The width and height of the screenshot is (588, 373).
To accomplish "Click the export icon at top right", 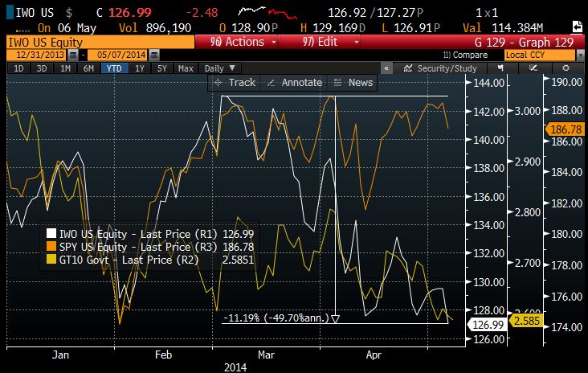I will 577,27.
